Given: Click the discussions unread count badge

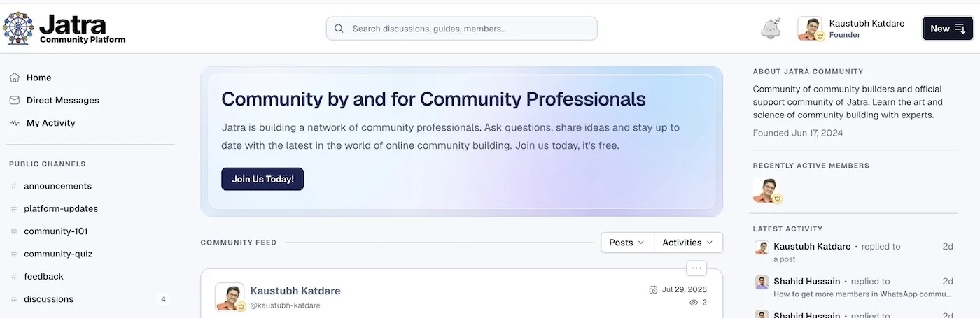Looking at the screenshot, I should (163, 299).
